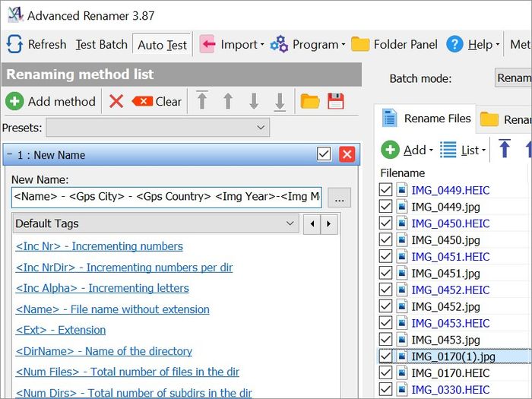Click the image icon of IMG_0170.HEIC
Viewport: 532px width, 399px height.
(402, 372)
